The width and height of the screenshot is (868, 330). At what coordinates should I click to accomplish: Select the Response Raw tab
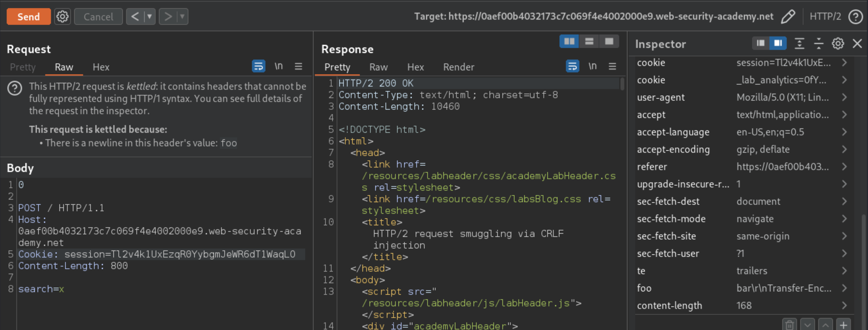(378, 67)
